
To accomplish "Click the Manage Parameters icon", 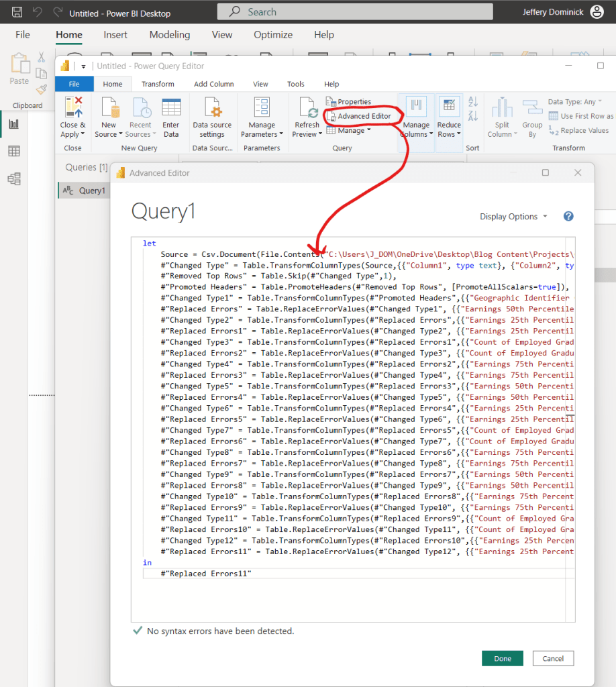I will coord(262,109).
